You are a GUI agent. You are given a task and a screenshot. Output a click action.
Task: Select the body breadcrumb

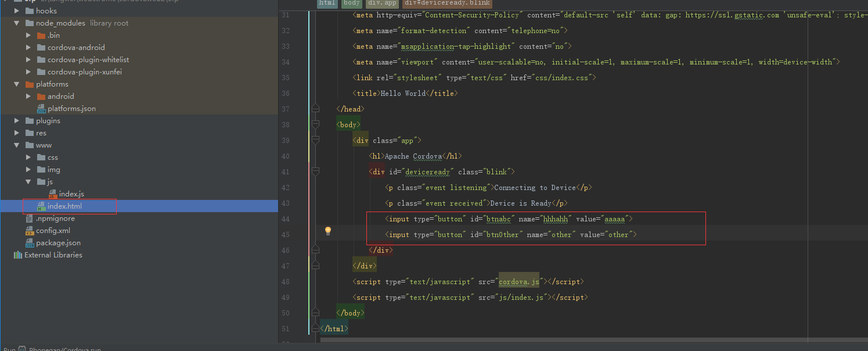(351, 3)
